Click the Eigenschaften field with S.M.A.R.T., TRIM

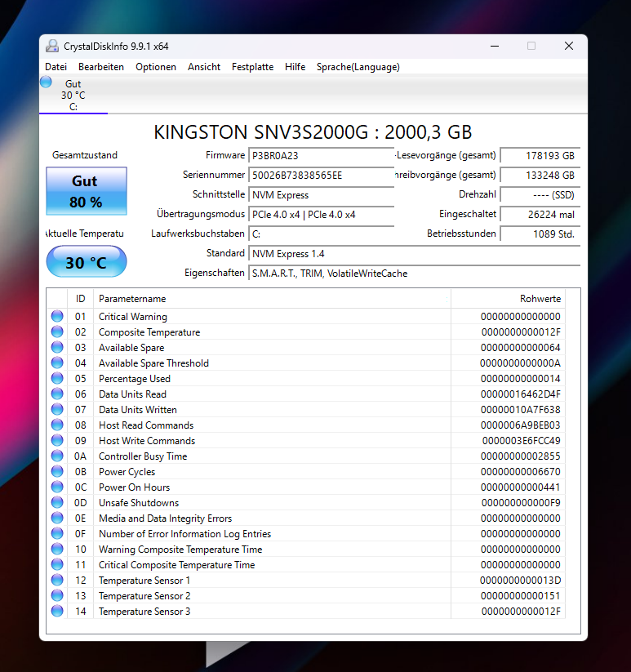pos(414,274)
